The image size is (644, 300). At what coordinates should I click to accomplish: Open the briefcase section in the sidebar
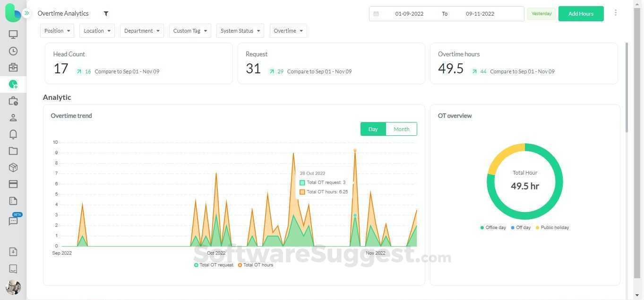point(13,67)
